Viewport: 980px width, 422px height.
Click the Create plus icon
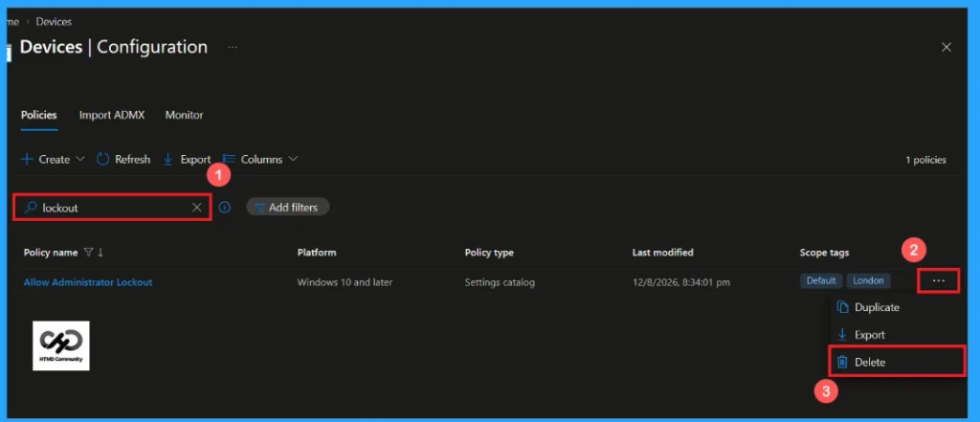pyautogui.click(x=27, y=160)
